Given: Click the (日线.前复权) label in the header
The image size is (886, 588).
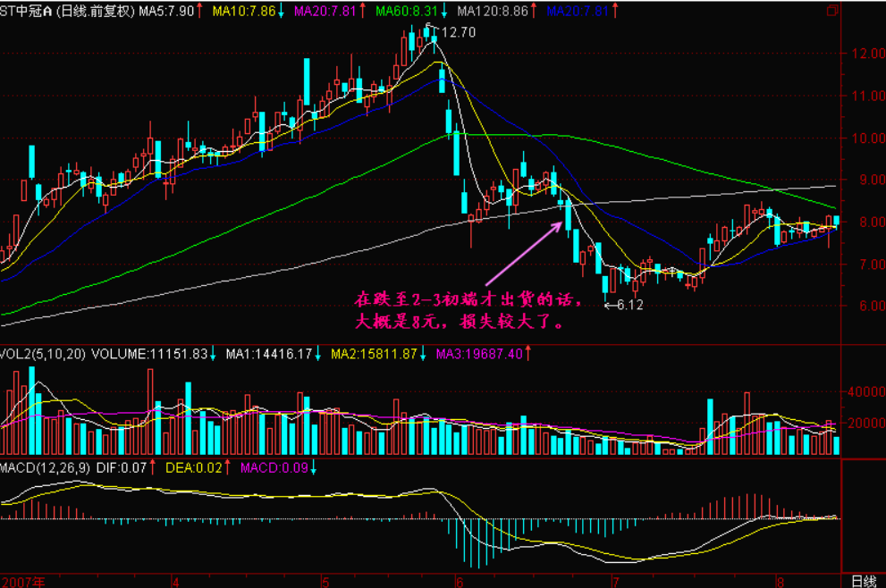Looking at the screenshot, I should (98, 11).
